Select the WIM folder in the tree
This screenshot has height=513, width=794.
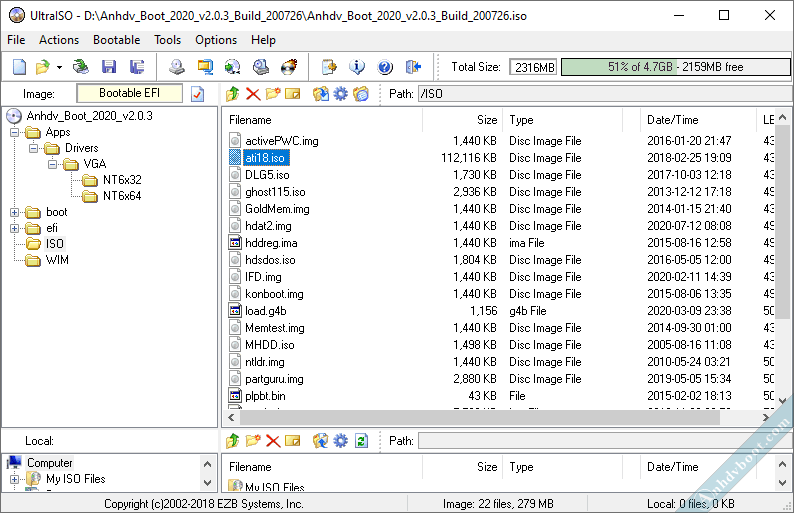tap(57, 260)
